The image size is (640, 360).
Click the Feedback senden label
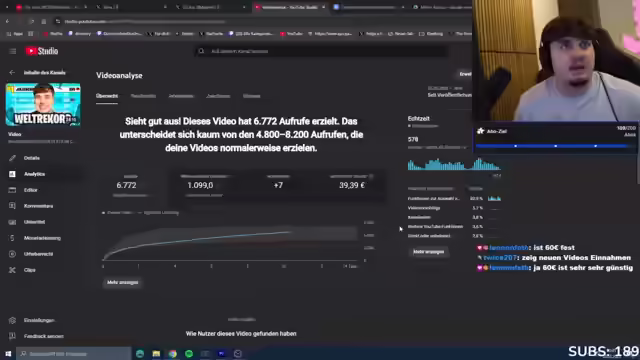(x=44, y=336)
